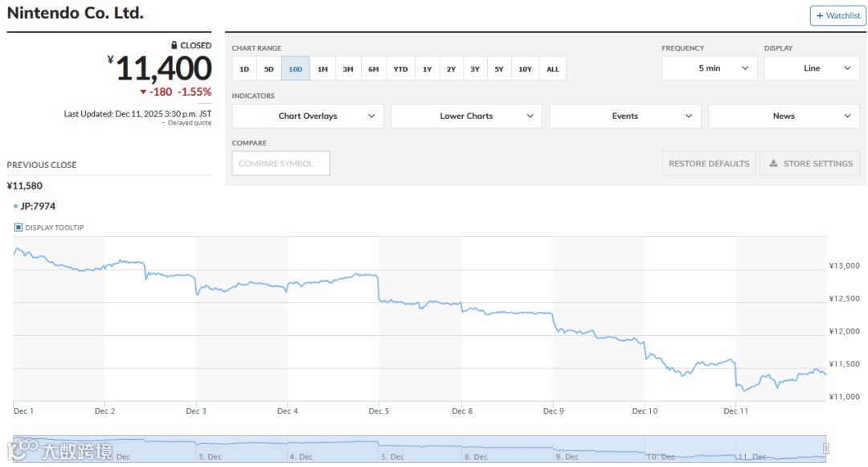Select the 10Y chart range
868x467 pixels.
pyautogui.click(x=525, y=69)
